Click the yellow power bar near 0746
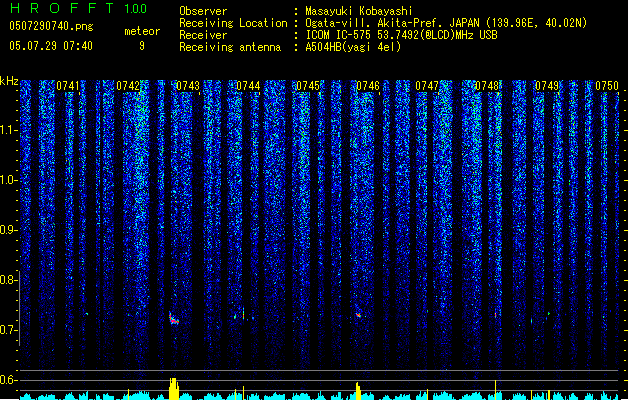This screenshot has height=400, width=629. (x=358, y=391)
